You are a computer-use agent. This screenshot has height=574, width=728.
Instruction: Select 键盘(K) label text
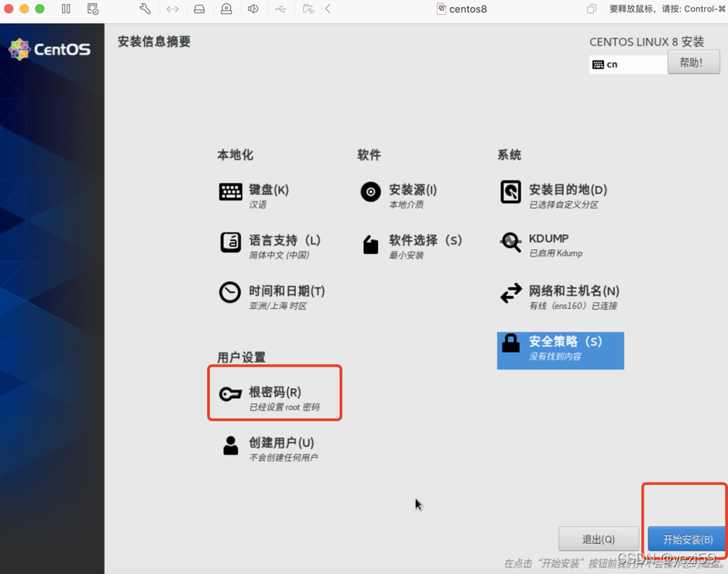pyautogui.click(x=269, y=190)
